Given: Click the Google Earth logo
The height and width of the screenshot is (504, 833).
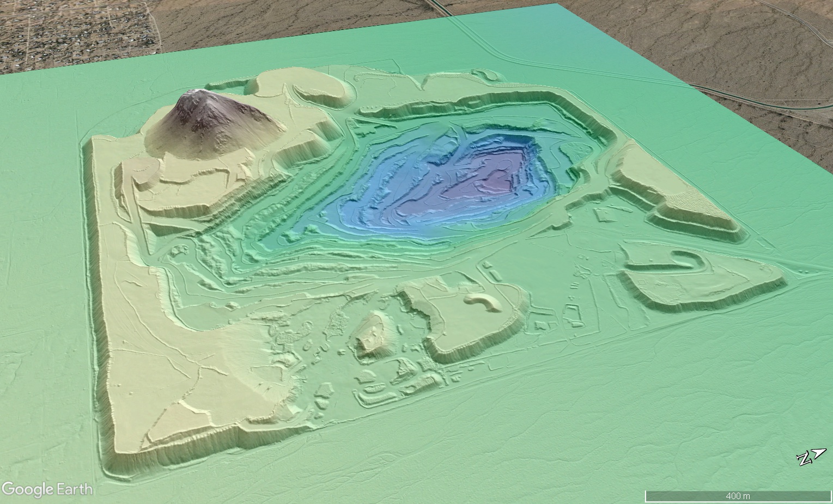Looking at the screenshot, I should (x=47, y=489).
